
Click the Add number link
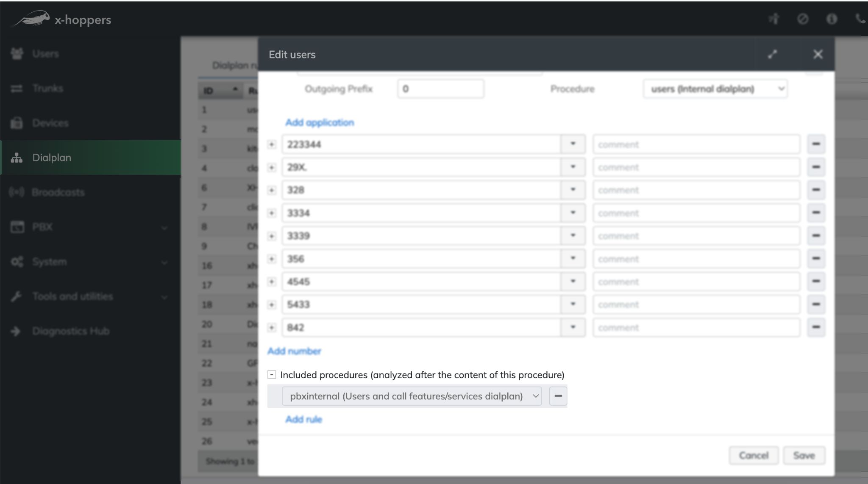294,351
